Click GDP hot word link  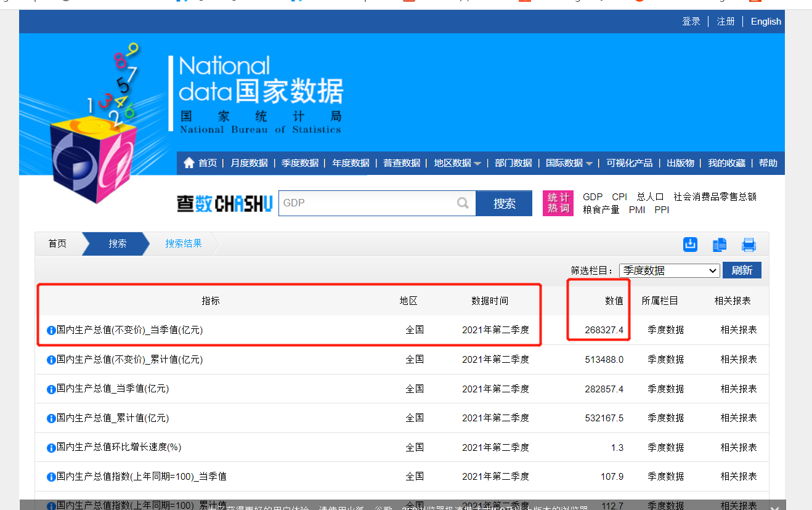[x=593, y=197]
